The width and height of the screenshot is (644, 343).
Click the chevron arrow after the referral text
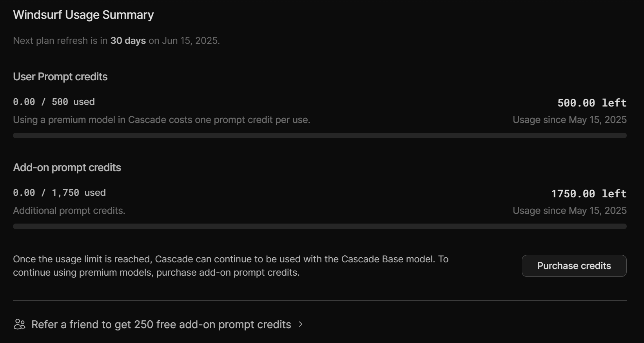301,325
